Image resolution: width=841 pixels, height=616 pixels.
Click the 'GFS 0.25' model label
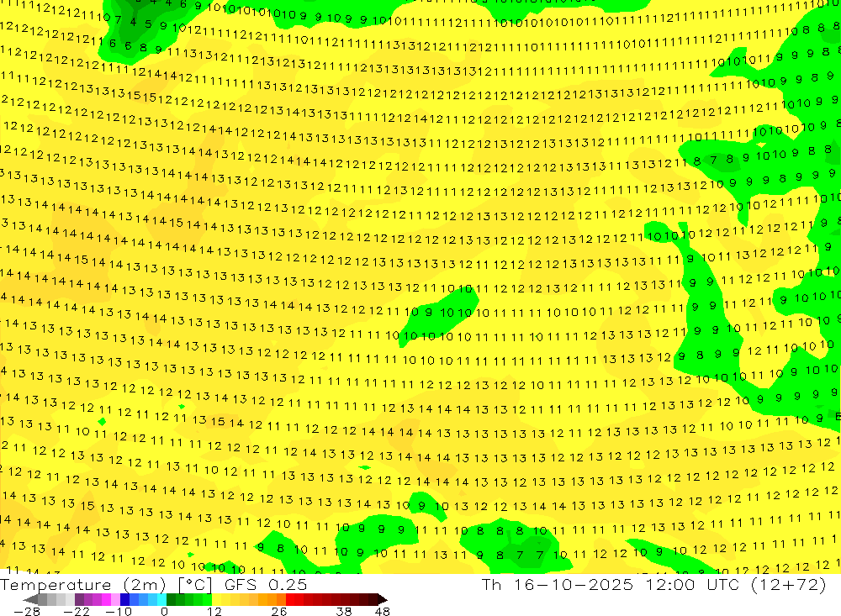(266, 584)
